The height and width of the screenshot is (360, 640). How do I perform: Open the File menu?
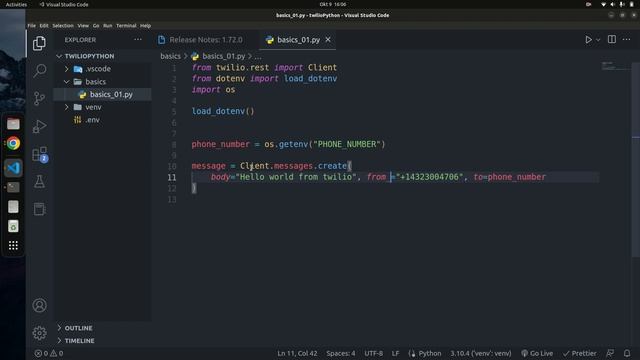(x=31, y=25)
